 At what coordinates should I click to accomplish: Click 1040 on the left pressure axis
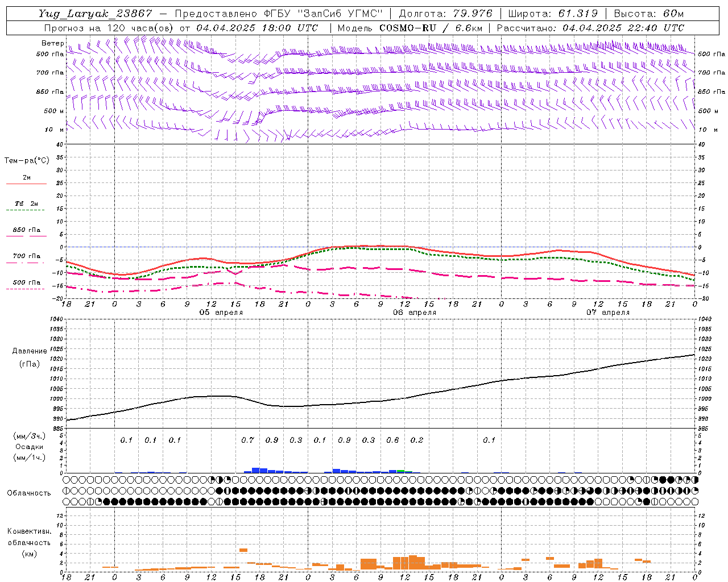tap(56, 319)
